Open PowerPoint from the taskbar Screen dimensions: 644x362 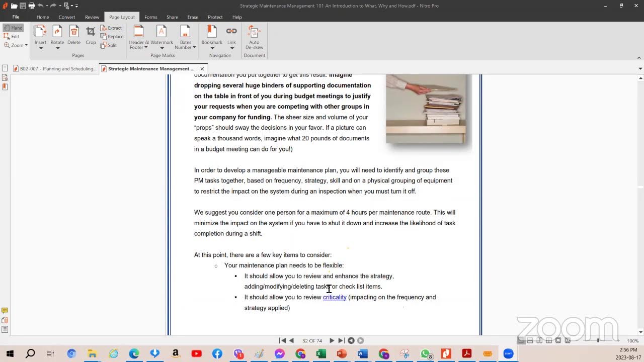click(342, 354)
